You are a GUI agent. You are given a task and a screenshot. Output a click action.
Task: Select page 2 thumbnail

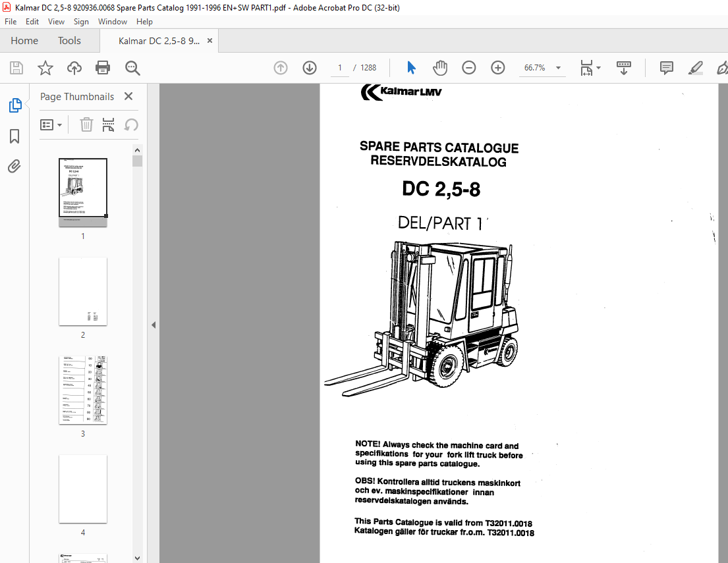pos(83,292)
